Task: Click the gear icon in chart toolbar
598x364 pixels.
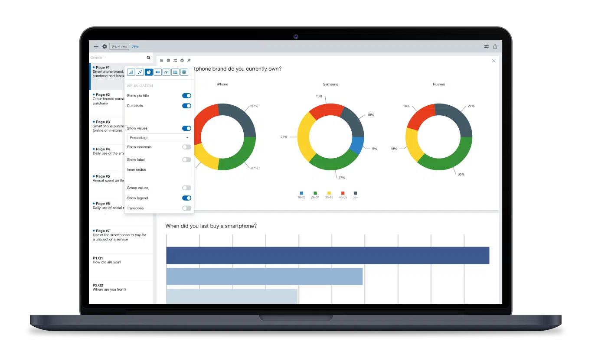Action: tap(182, 60)
